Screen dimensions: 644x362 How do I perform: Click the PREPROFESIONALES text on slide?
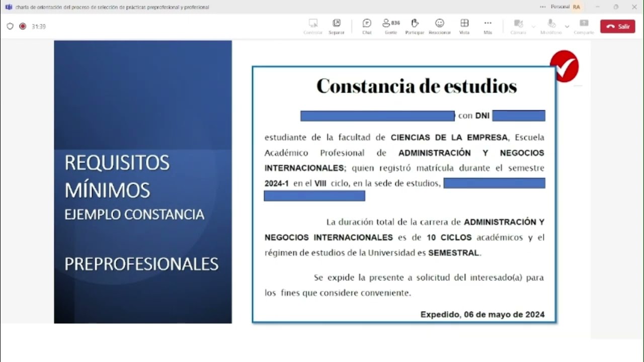[141, 264]
